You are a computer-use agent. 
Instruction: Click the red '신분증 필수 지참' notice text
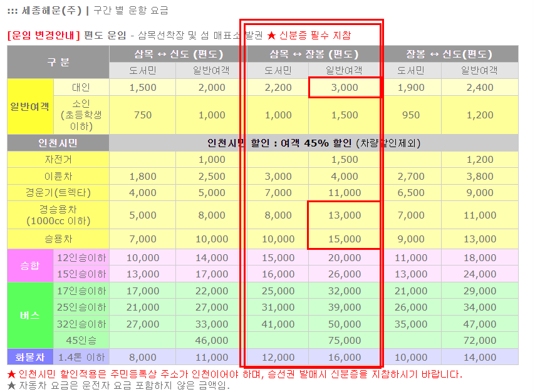coord(315,35)
